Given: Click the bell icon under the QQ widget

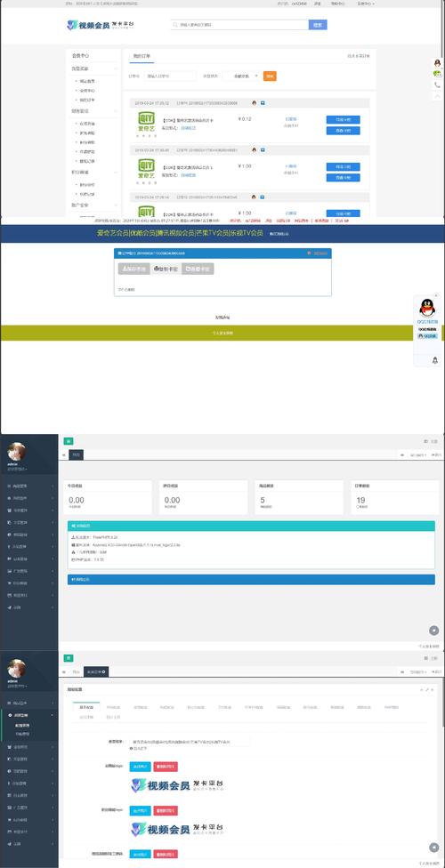Looking at the screenshot, I should click(434, 360).
